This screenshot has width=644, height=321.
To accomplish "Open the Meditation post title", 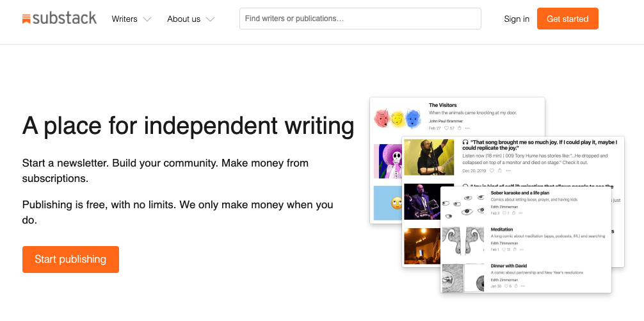I will pyautogui.click(x=502, y=229).
